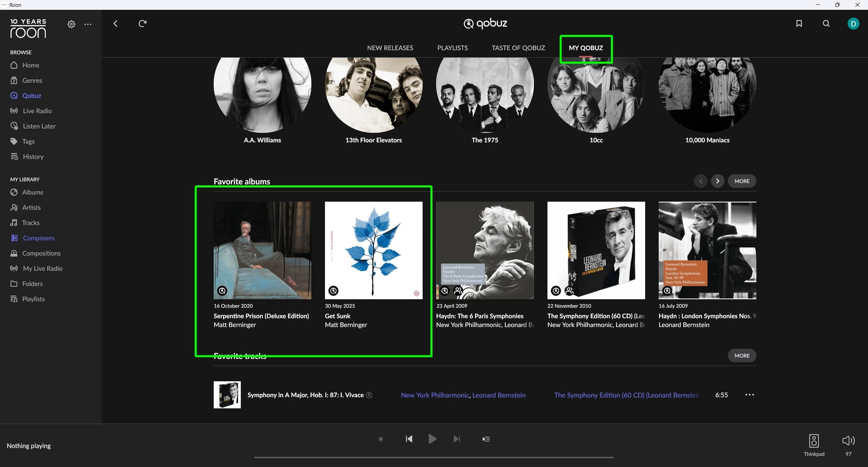Click the Qobuz logo header
This screenshot has height=467, width=868.
[486, 23]
